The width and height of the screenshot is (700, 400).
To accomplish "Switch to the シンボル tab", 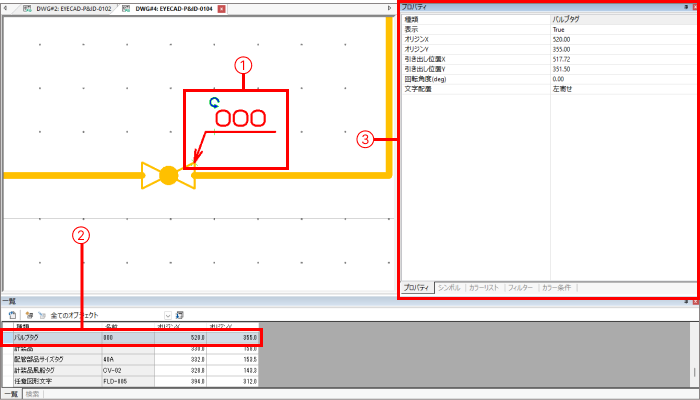I will pos(450,288).
